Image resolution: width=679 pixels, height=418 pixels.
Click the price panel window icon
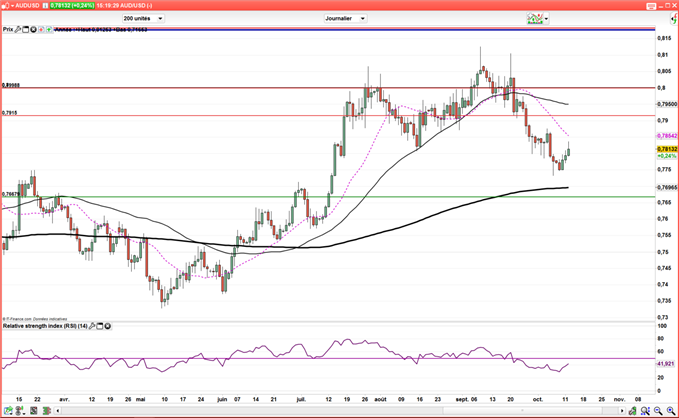[x=26, y=29]
